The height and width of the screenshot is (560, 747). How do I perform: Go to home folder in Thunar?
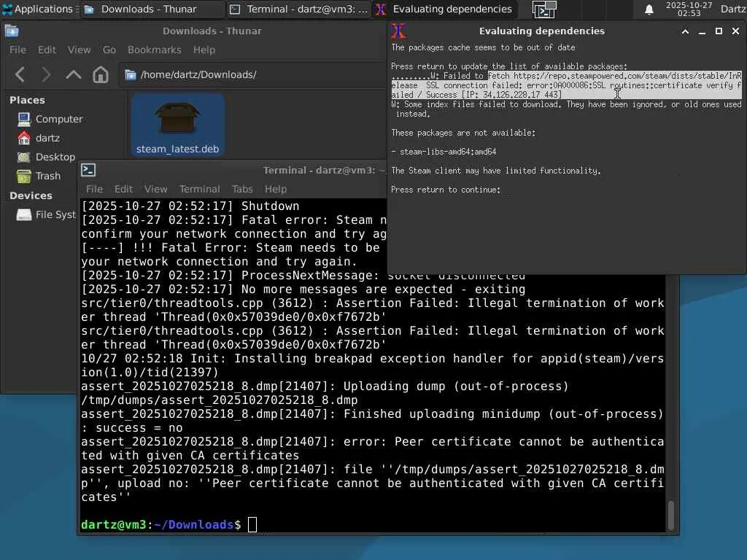(100, 75)
